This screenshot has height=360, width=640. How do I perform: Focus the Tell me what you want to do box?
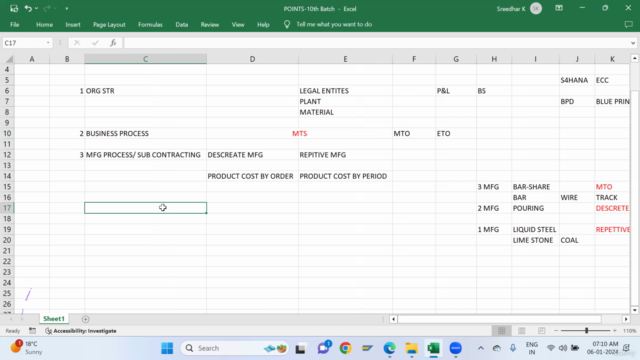pos(334,24)
